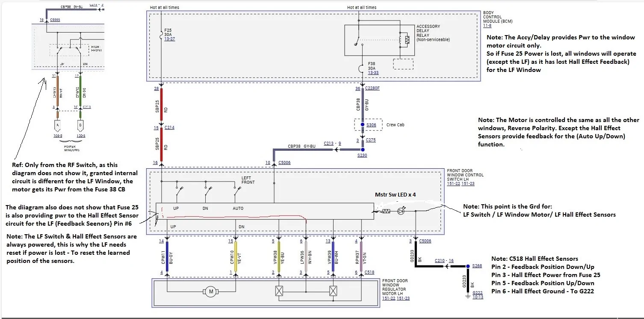Click "Pin 3 - Hall Effect Power from Fuse 25"
Image resolution: width=644 pixels, height=319 pixels.
(x=546, y=275)
